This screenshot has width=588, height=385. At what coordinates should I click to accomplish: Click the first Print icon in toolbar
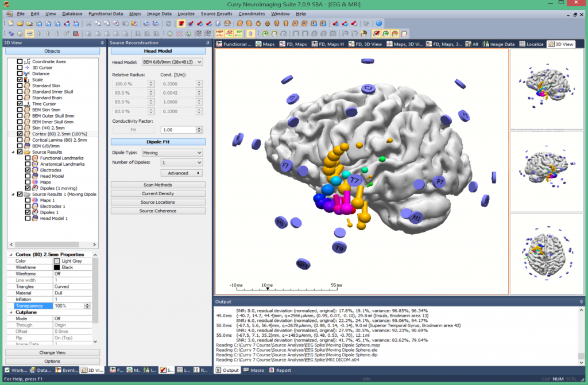click(146, 24)
